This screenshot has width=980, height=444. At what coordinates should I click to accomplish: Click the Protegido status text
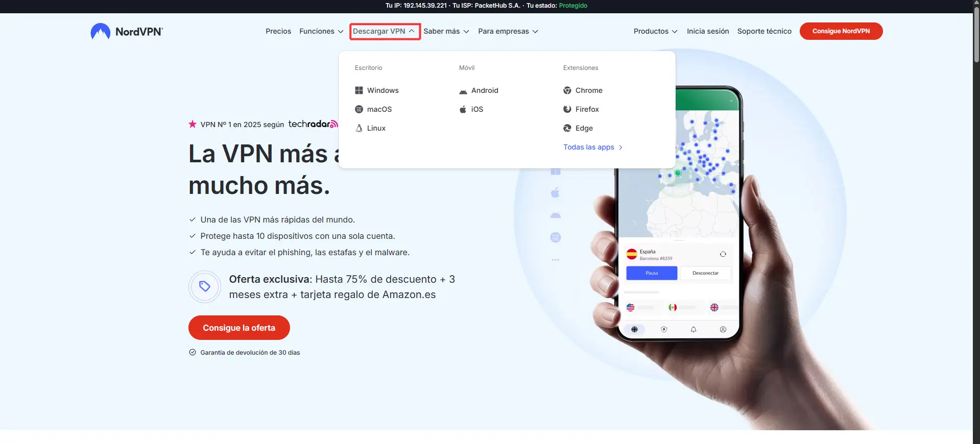tap(573, 6)
